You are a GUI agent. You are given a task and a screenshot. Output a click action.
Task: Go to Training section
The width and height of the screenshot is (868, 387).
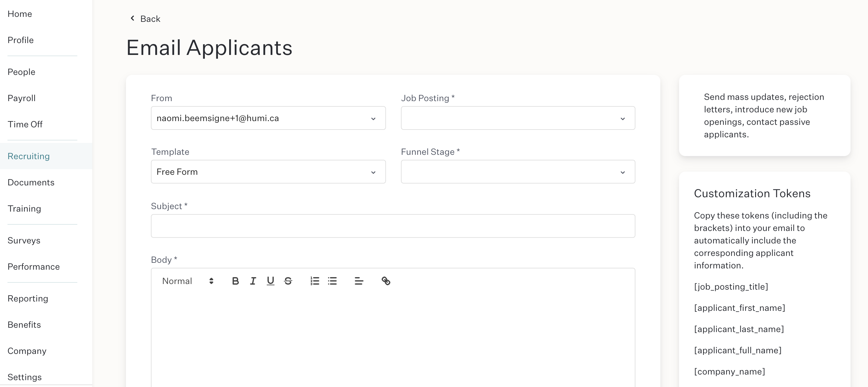click(x=24, y=209)
